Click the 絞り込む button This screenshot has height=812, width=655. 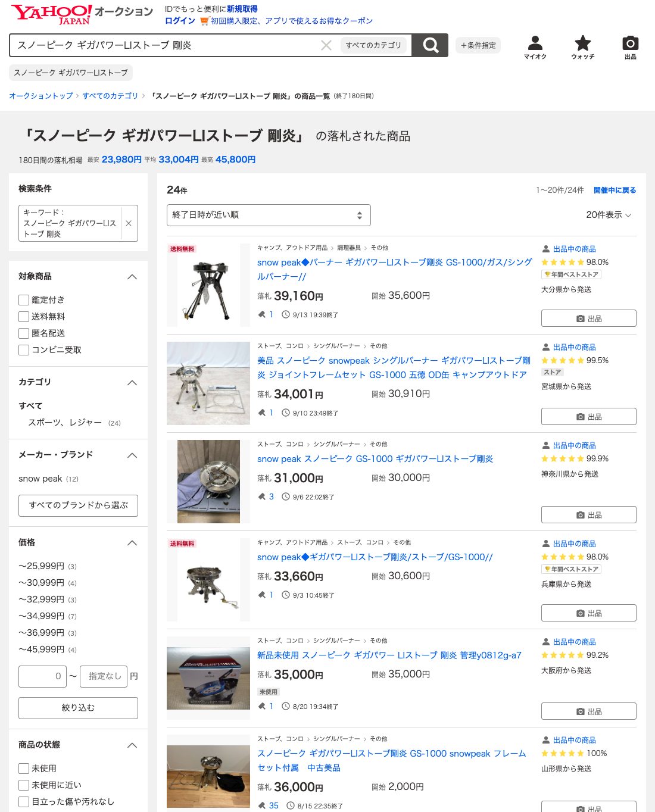pos(78,708)
